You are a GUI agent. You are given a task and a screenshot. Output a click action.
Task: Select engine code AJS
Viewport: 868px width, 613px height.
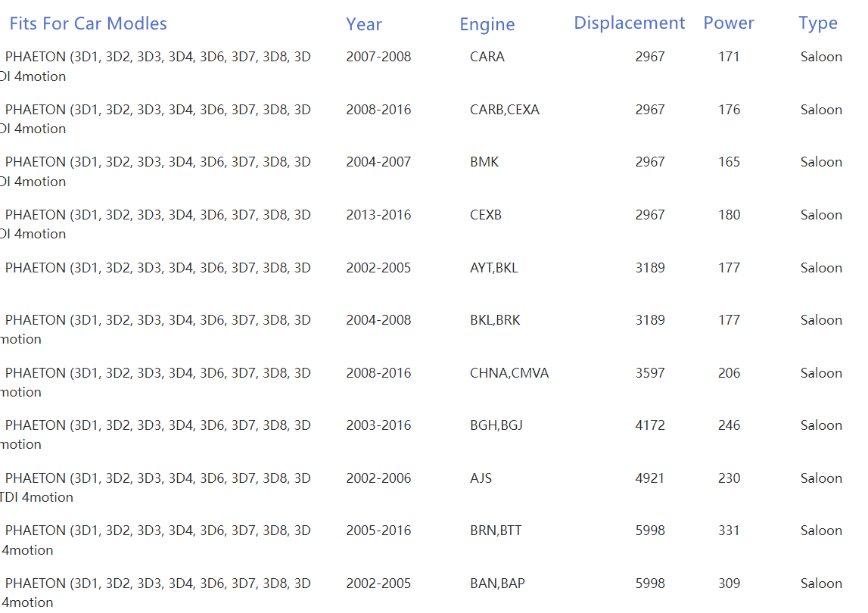[x=481, y=478]
